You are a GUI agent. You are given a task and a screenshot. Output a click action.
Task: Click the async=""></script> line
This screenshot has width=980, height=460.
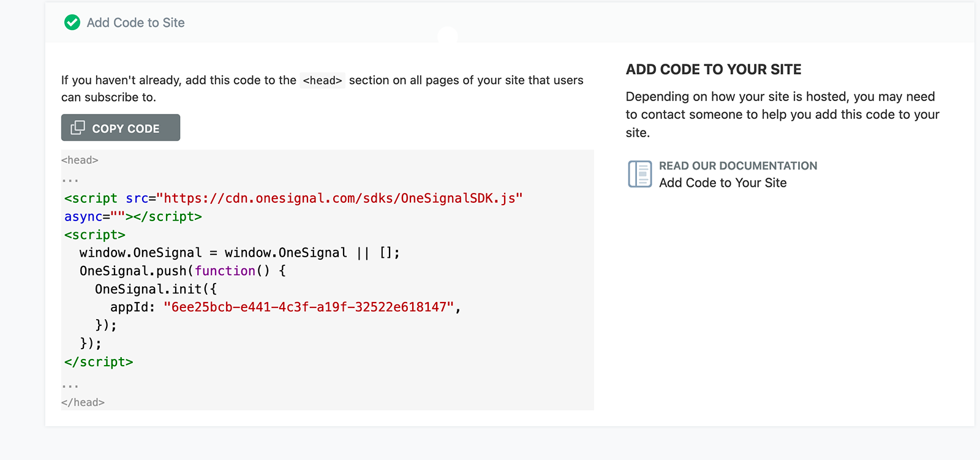click(133, 217)
